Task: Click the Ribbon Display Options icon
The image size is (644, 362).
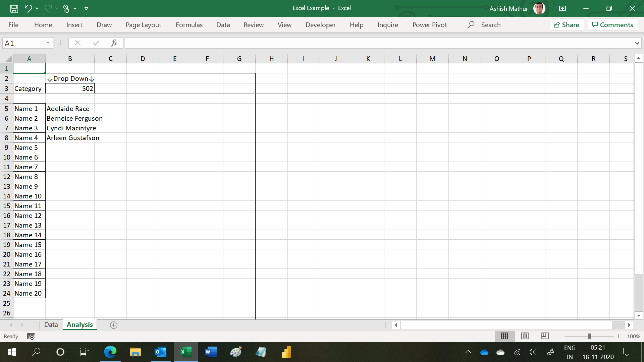Action: 562,8
